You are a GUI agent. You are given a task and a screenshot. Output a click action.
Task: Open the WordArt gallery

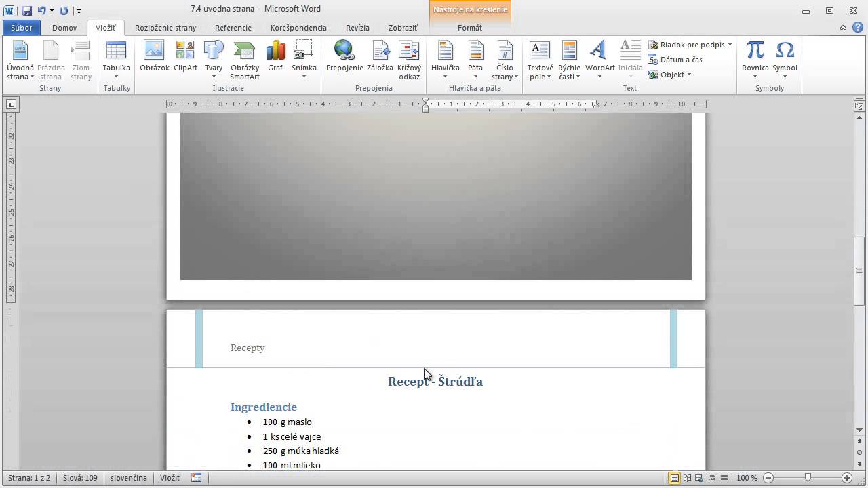click(599, 60)
